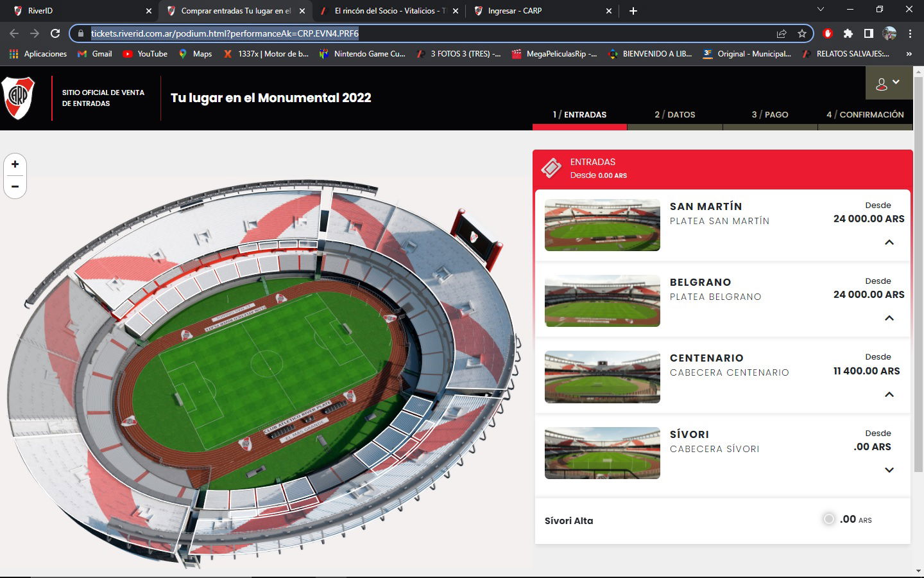924x578 pixels.
Task: Open the YouTube bookmark
Action: (145, 54)
